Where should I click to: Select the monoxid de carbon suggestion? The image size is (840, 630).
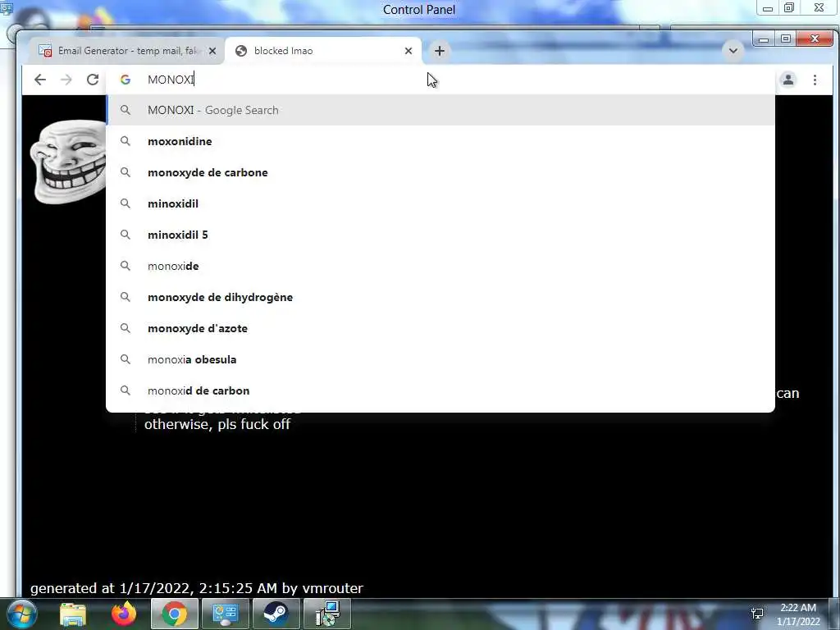tap(441, 390)
